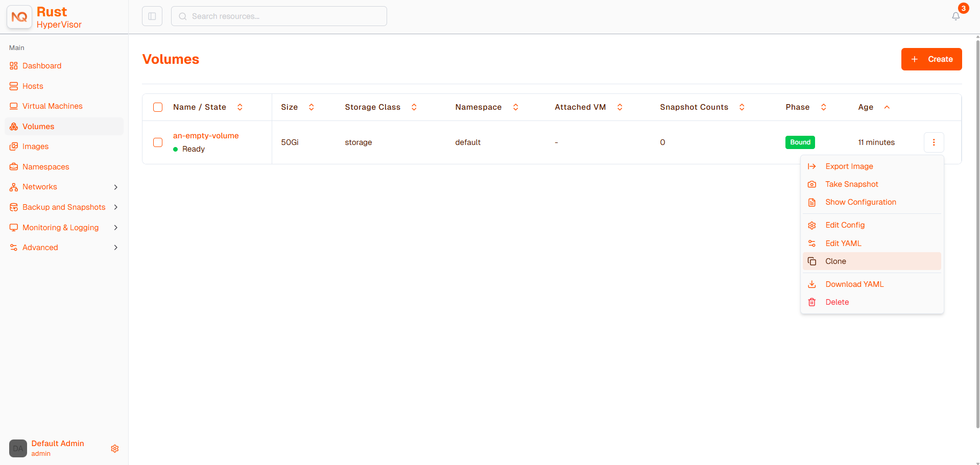The image size is (980, 465).
Task: Select Clone menu entry
Action: (x=872, y=261)
